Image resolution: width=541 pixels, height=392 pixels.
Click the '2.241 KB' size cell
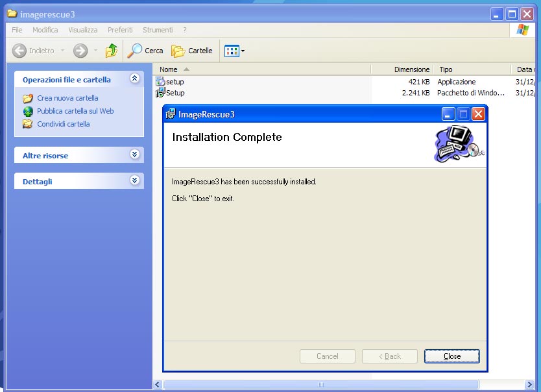[416, 93]
